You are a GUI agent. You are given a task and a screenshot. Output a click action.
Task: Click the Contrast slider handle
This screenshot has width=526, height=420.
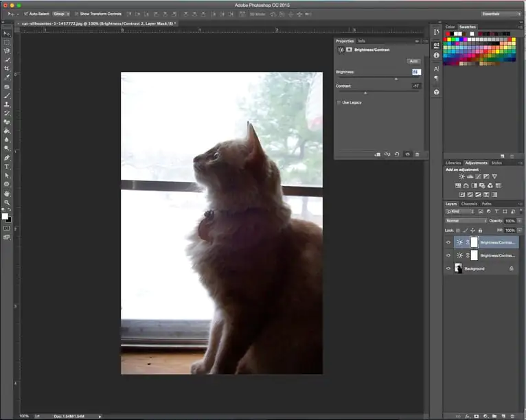pyautogui.click(x=365, y=93)
